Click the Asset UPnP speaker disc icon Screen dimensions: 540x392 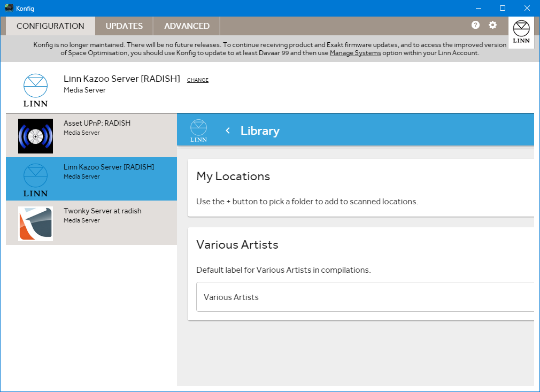35,136
